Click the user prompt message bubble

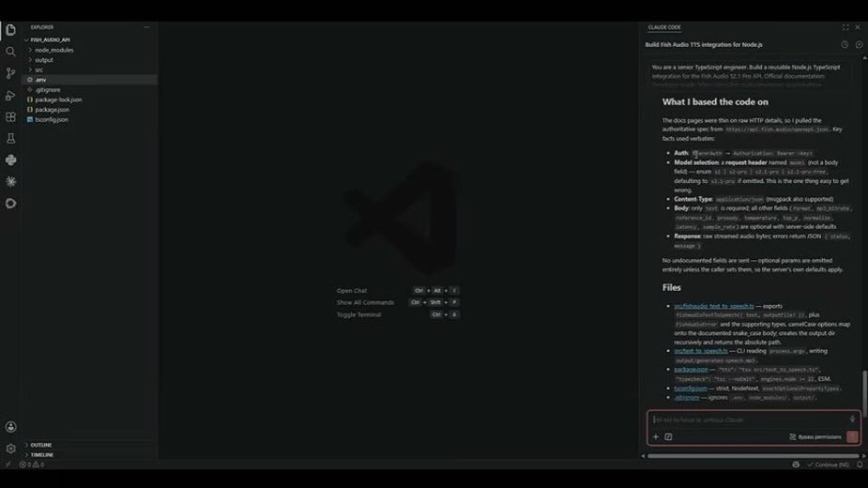pyautogui.click(x=750, y=76)
